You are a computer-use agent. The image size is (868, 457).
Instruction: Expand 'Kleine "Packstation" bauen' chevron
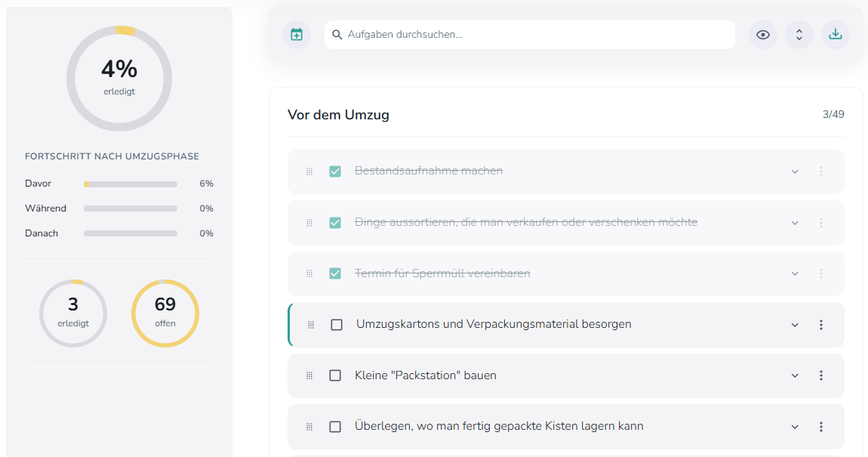click(795, 375)
